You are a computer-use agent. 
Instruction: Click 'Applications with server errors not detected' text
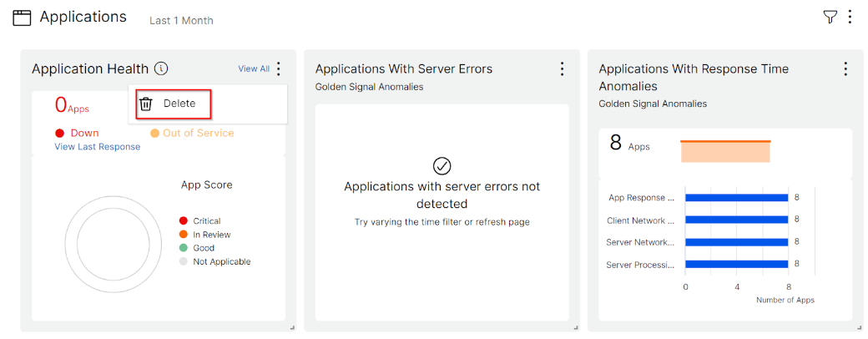point(442,195)
